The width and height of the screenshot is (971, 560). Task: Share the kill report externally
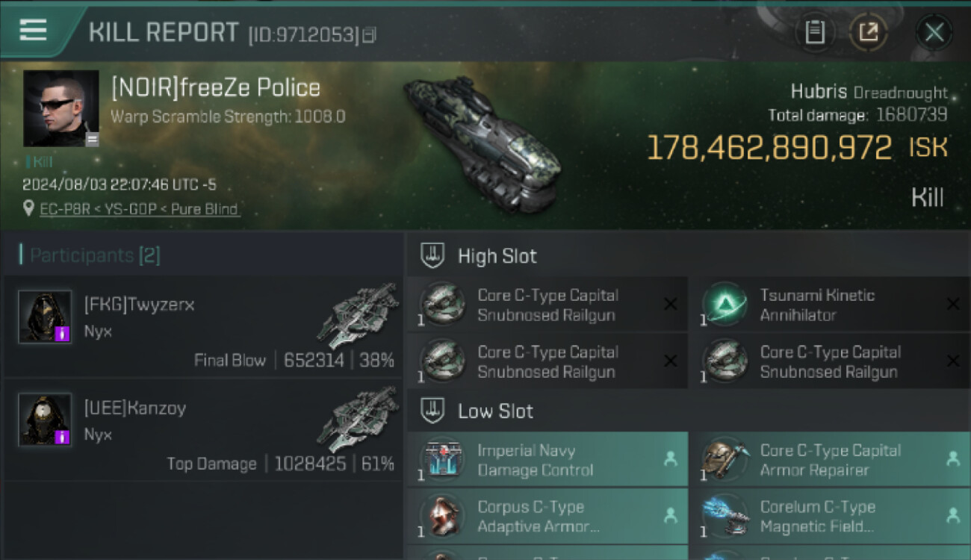(868, 32)
